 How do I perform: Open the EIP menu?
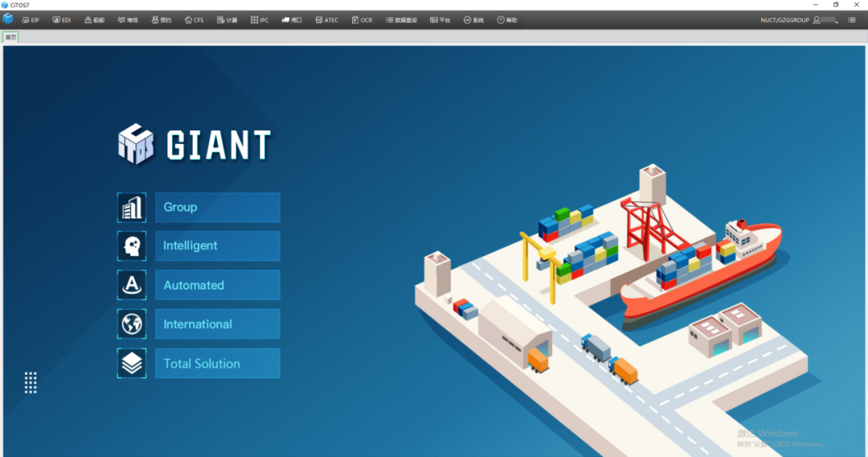tap(31, 20)
